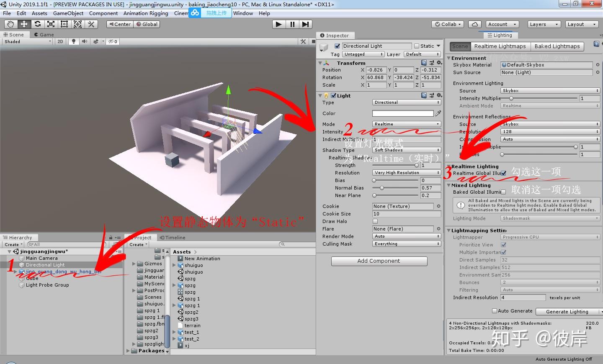Open the Cloud services button
Image resolution: width=603 pixels, height=364 pixels.
[x=475, y=24]
